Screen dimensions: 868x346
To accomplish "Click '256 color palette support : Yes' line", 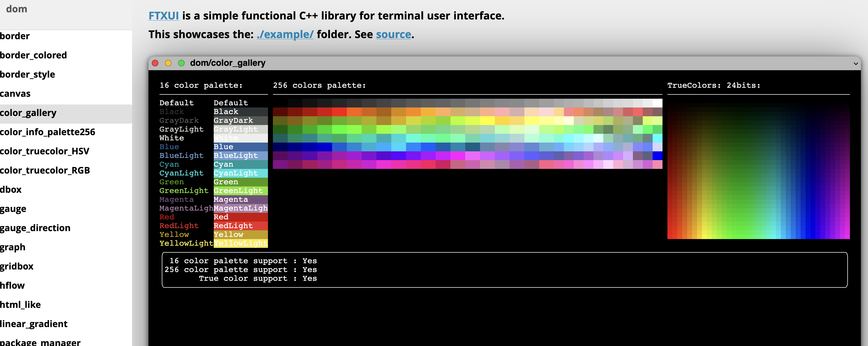I will [241, 270].
